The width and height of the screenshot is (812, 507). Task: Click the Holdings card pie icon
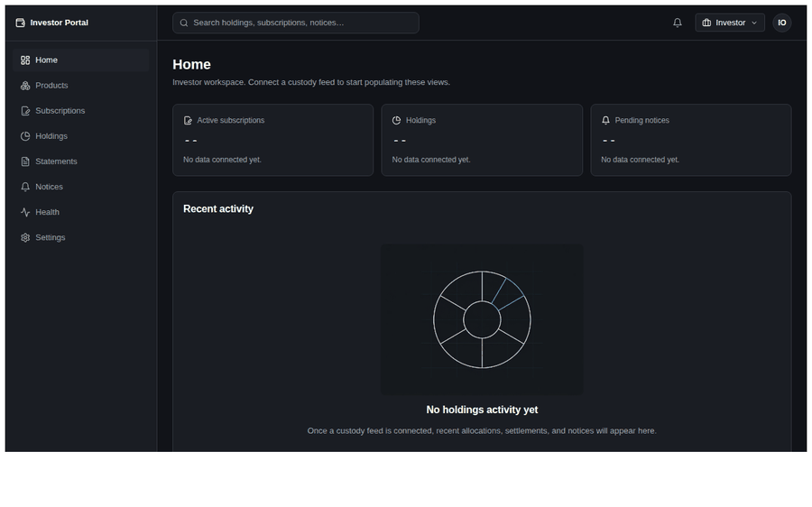coord(397,121)
